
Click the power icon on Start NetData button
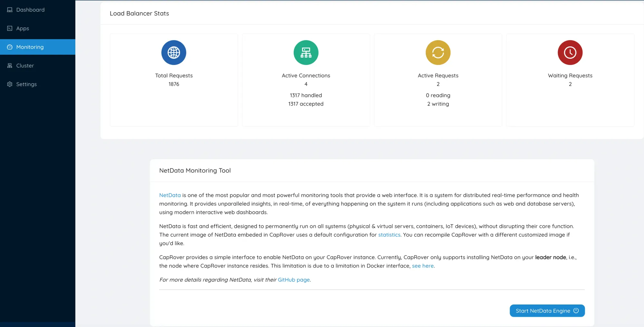(576, 311)
